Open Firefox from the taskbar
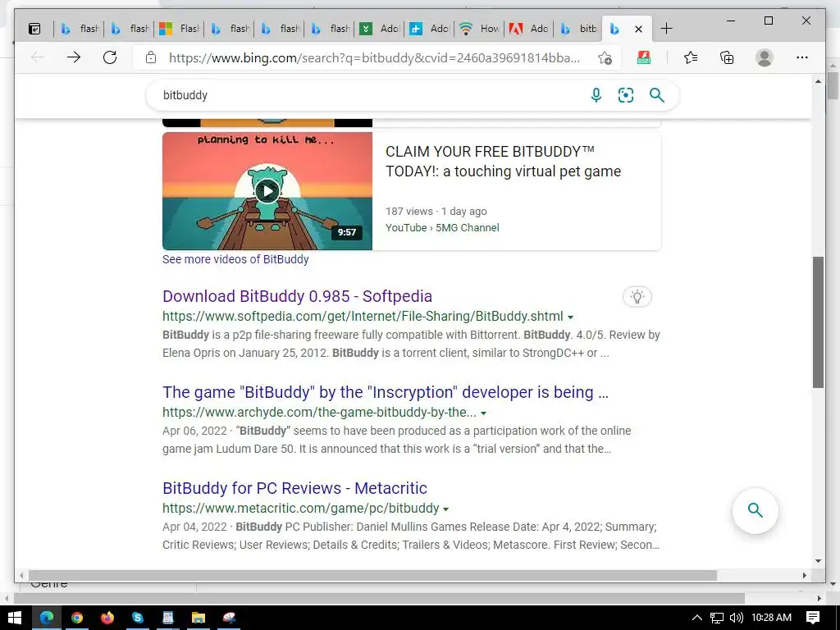Screen dimensions: 840x630 pyautogui.click(x=107, y=618)
